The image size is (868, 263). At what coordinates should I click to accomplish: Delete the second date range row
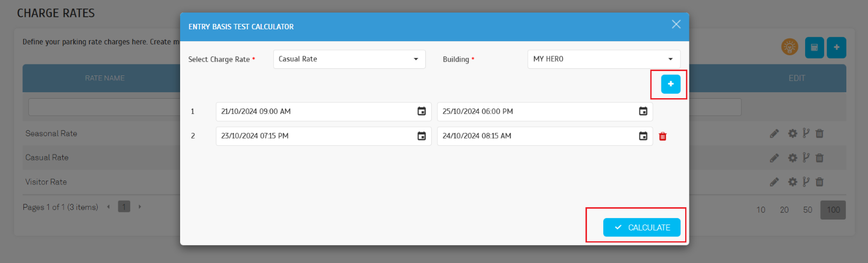(662, 136)
